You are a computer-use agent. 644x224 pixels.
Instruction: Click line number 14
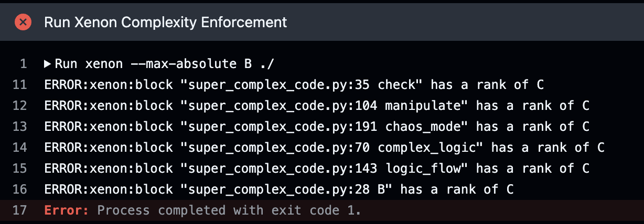pyautogui.click(x=20, y=148)
